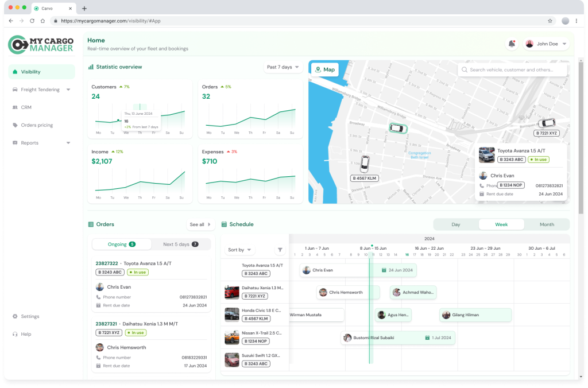This screenshot has width=588, height=388.
Task: Switch schedule view to Day
Action: [x=455, y=224]
